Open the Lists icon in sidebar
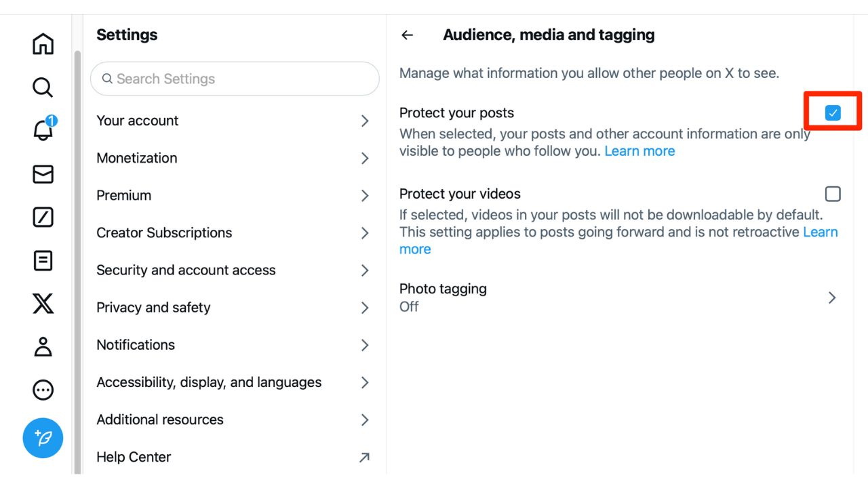The image size is (868, 488). click(x=43, y=261)
